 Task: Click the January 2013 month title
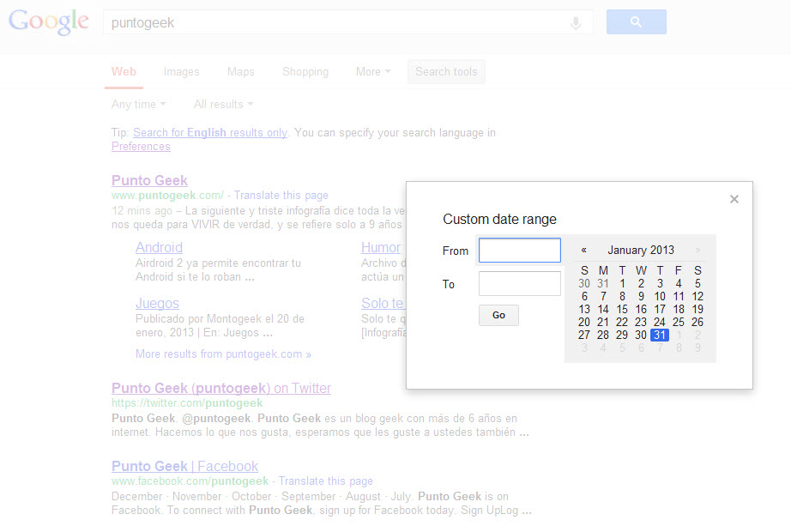[x=641, y=250]
